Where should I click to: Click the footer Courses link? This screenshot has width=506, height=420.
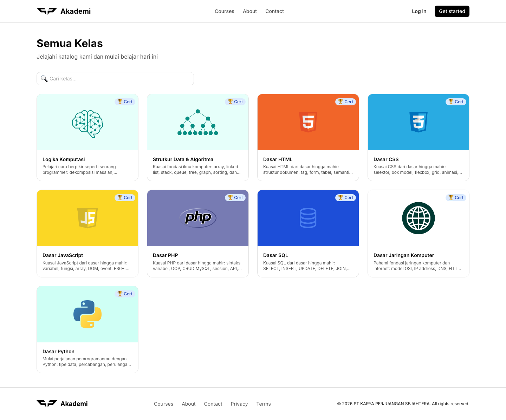(164, 404)
